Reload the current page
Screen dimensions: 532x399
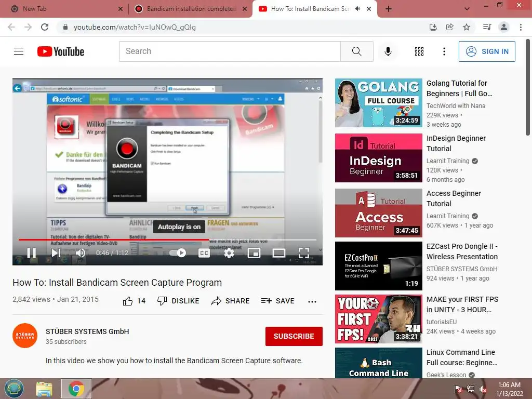tap(45, 27)
